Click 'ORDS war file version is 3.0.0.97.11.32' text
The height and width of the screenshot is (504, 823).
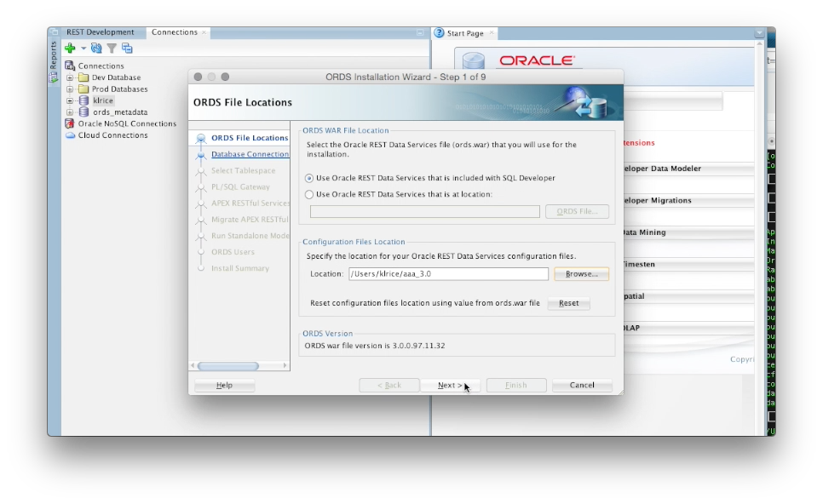click(x=375, y=346)
